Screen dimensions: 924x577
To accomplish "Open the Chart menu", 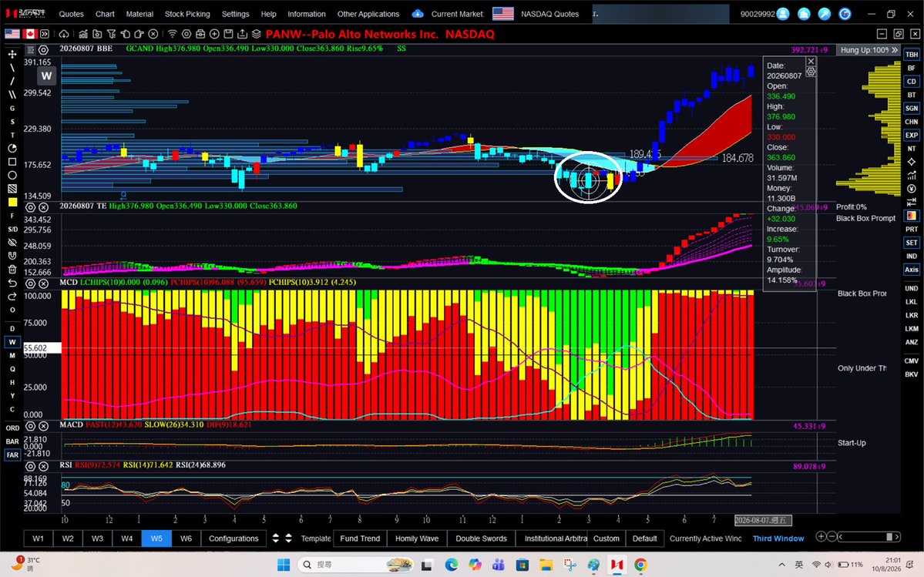I will point(105,14).
